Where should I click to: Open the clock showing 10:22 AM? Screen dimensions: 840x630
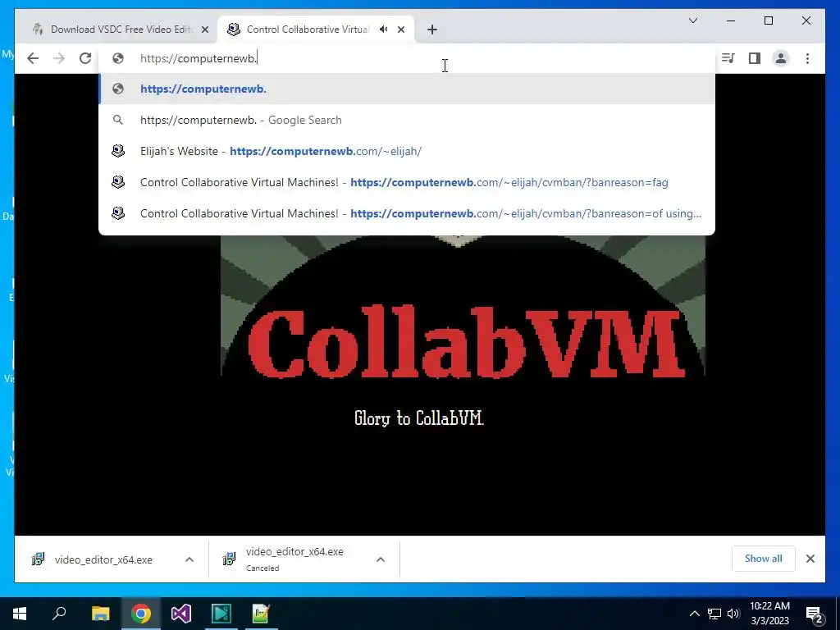coord(769,614)
